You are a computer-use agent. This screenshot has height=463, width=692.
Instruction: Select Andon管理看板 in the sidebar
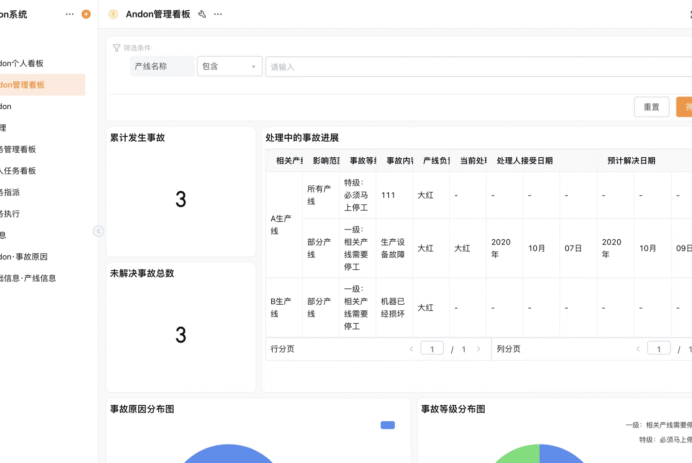[x=42, y=85]
